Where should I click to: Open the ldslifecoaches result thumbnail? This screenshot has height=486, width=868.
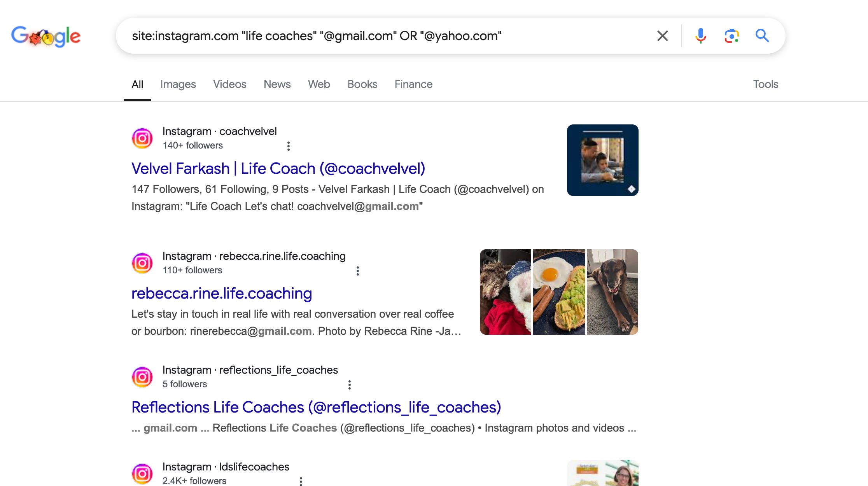click(x=603, y=473)
